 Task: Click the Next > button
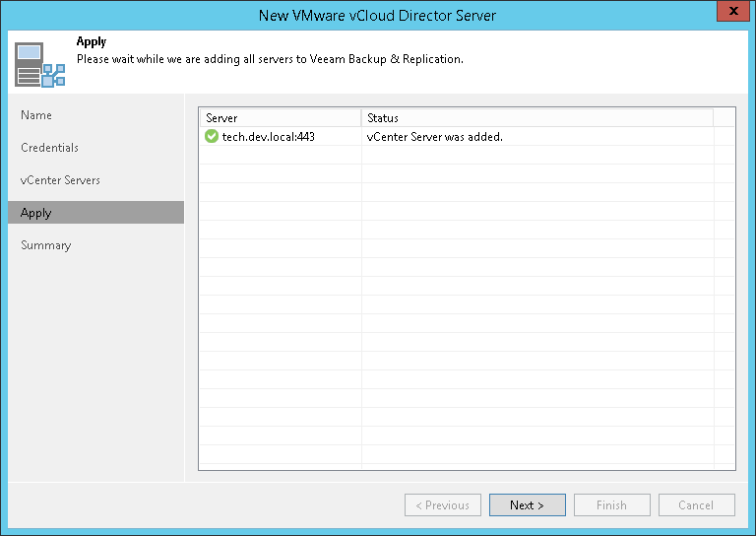tap(527, 505)
